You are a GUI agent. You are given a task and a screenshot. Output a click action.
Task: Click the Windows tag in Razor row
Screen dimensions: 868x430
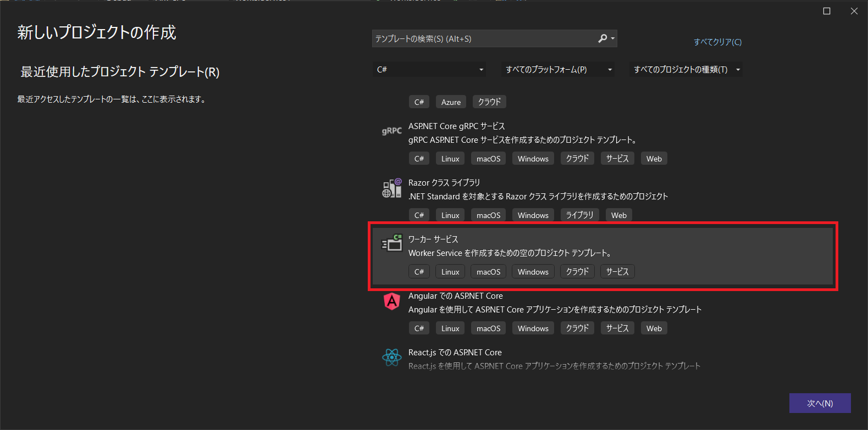tap(533, 215)
